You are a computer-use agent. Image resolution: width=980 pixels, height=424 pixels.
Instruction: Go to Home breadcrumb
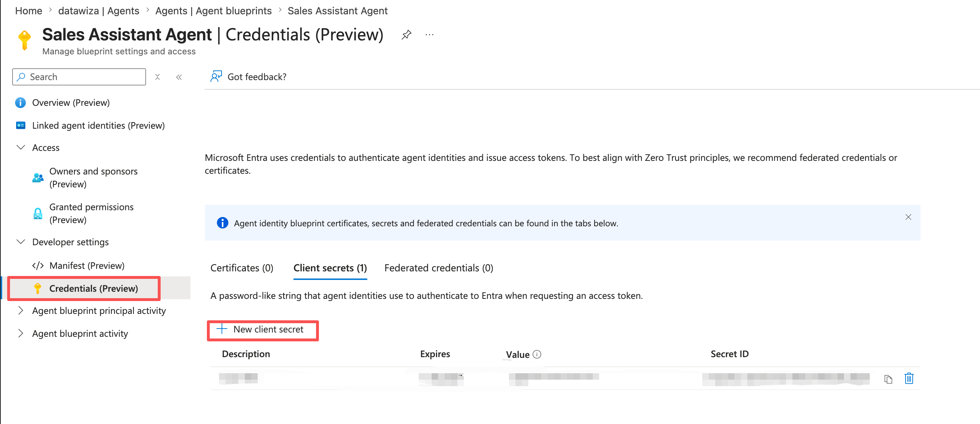[x=29, y=11]
